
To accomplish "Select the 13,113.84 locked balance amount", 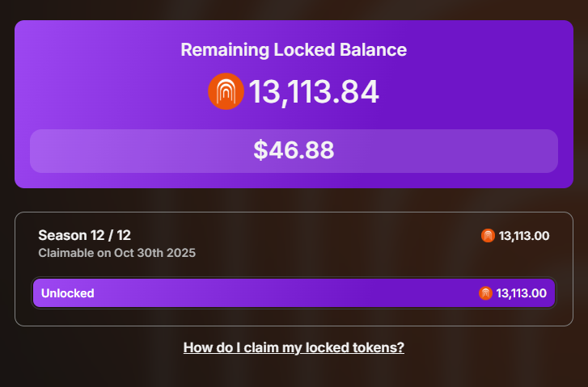I will 314,92.
